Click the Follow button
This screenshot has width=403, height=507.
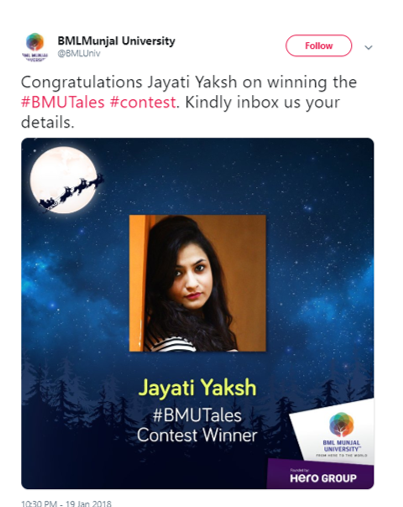[x=318, y=46]
